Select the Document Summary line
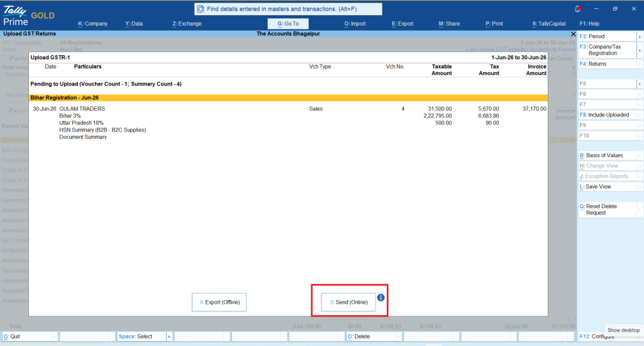Viewport: 644px width, 346px height. coord(83,137)
